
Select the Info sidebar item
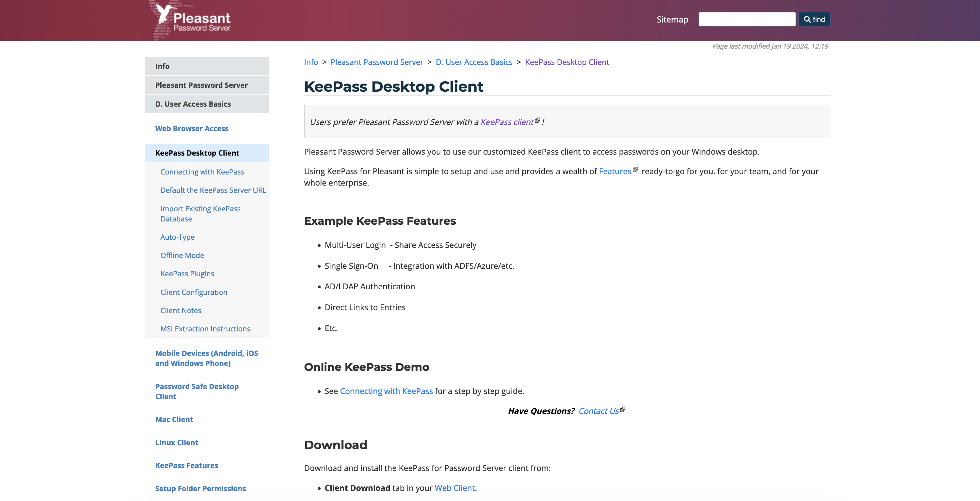click(207, 66)
